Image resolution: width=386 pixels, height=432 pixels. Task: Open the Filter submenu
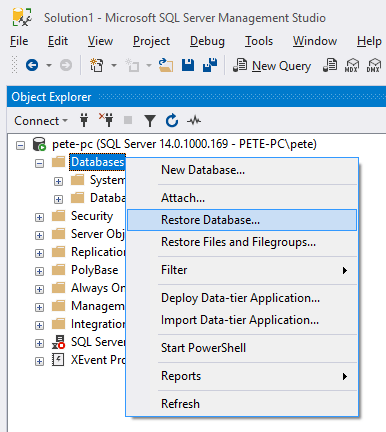(x=242, y=270)
